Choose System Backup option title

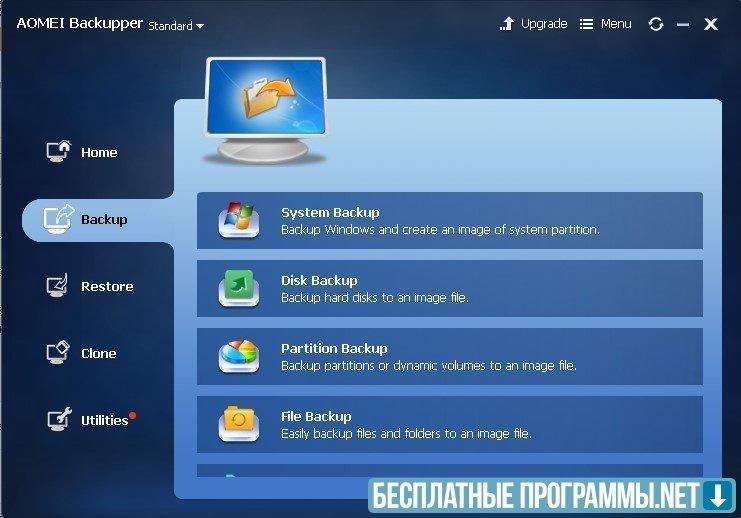[x=330, y=213]
